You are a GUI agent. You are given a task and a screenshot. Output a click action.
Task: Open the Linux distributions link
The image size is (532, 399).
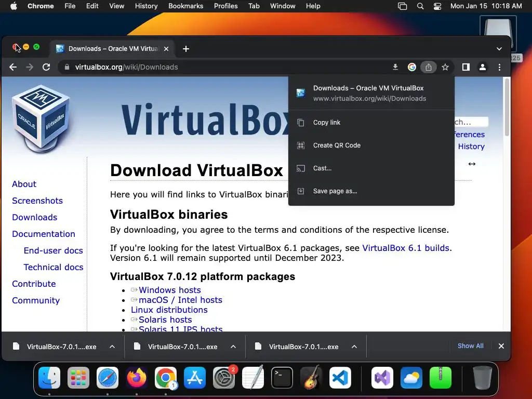point(169,310)
